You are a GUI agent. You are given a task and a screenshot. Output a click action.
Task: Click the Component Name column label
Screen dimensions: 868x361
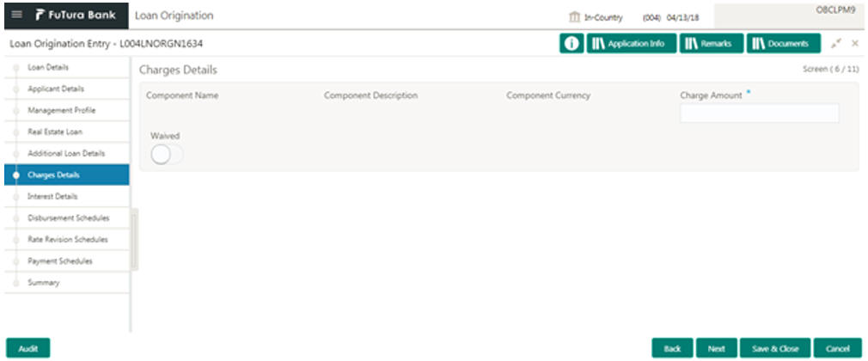tap(182, 95)
